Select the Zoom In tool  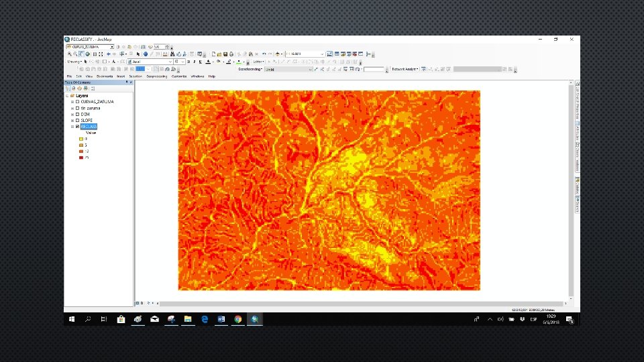click(x=69, y=54)
